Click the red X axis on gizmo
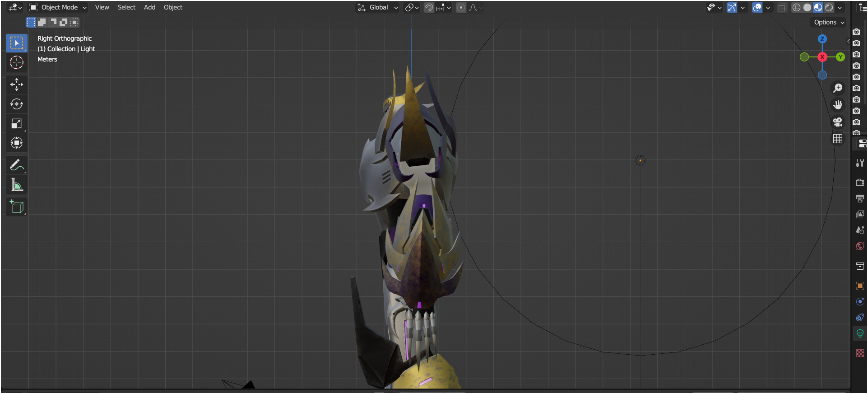Screen dimensions: 868x394 tap(822, 57)
